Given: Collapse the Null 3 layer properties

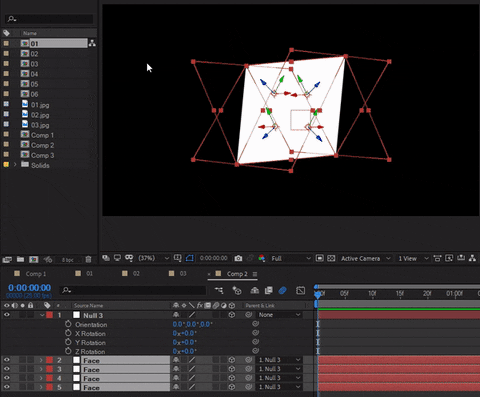Looking at the screenshot, I should point(42,315).
